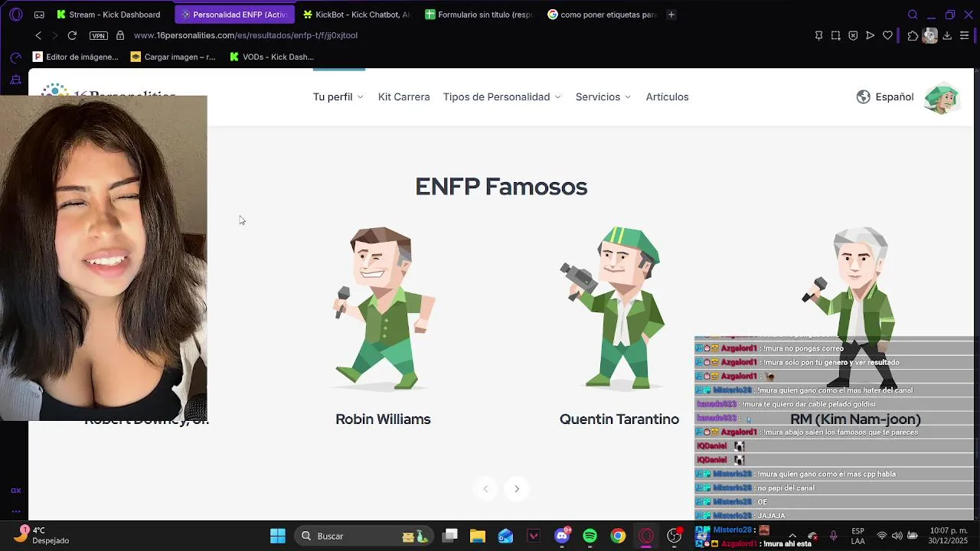Click the shield ad blocker icon

point(853,35)
